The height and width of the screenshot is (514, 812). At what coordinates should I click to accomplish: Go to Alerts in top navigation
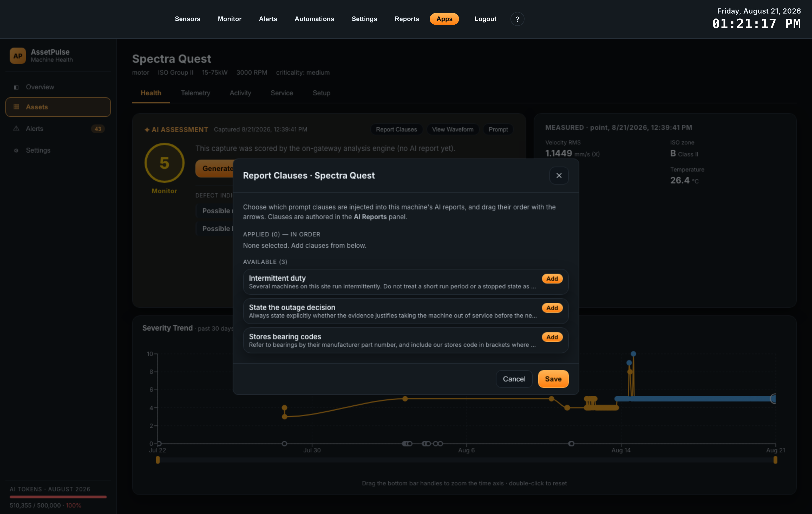[268, 19]
